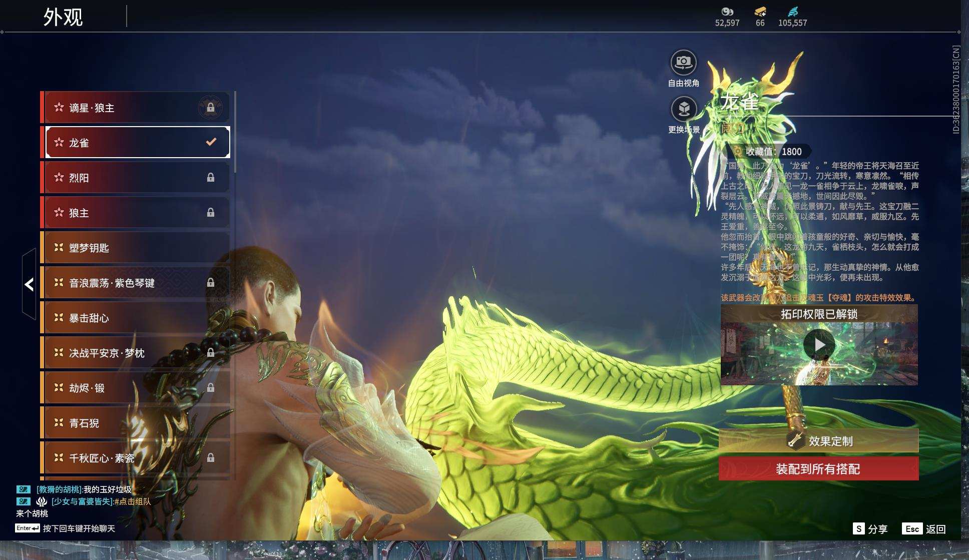Screen dimensions: 969x560
Task: Open the change scene icon (更换场景)
Action: pos(684,109)
